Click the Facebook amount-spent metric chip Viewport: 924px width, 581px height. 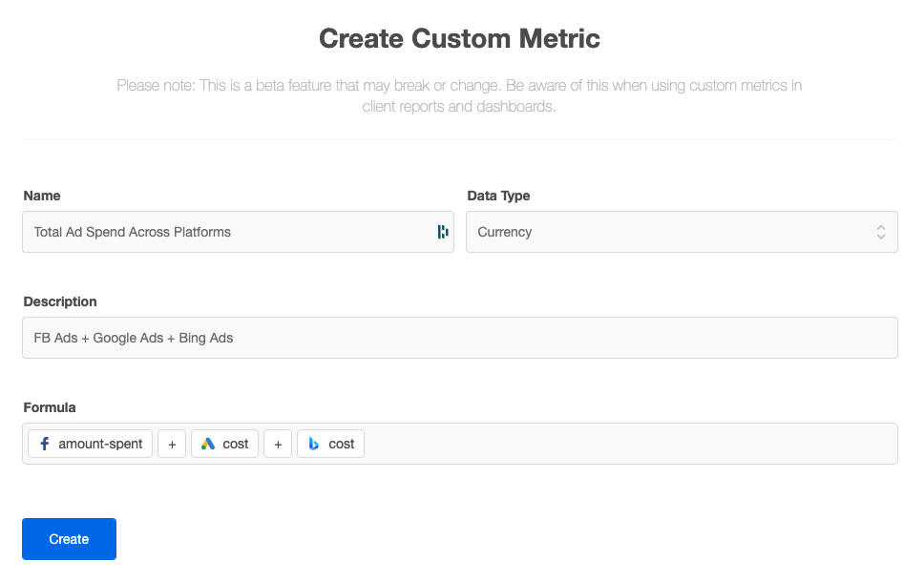(x=90, y=443)
